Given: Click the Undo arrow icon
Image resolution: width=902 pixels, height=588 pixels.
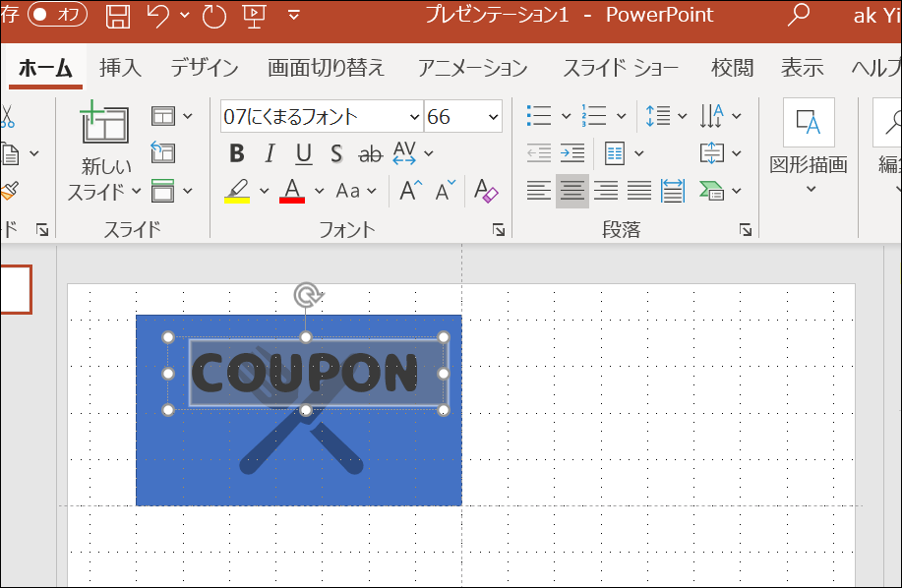Looking at the screenshot, I should tap(158, 15).
